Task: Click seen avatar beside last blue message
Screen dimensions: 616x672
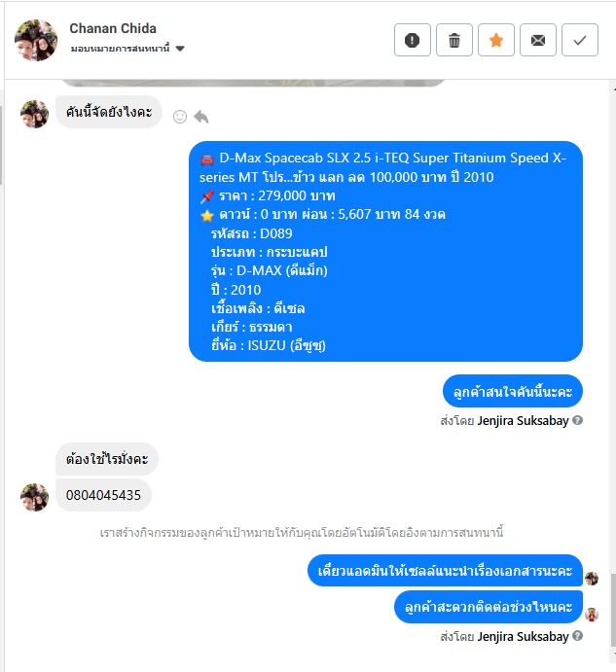Action: click(x=592, y=615)
